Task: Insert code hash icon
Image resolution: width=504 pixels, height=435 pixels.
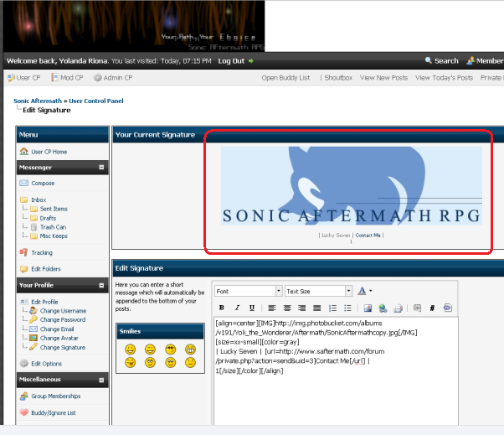Action: click(x=432, y=308)
